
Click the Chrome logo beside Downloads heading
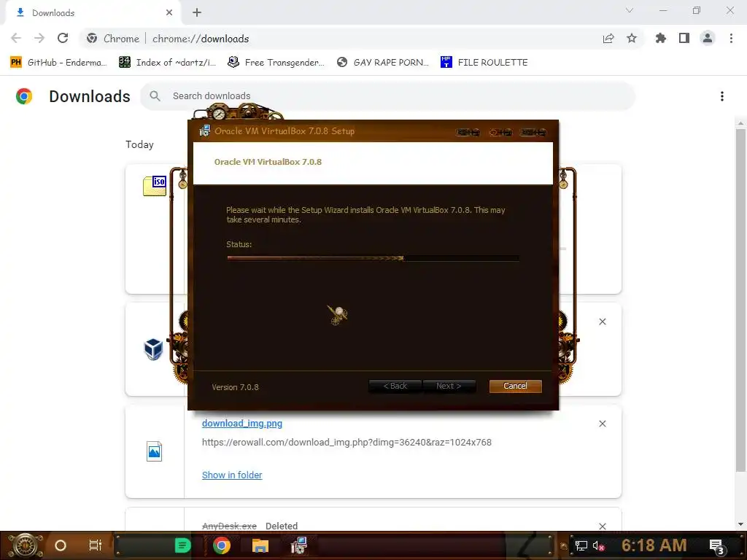click(24, 96)
